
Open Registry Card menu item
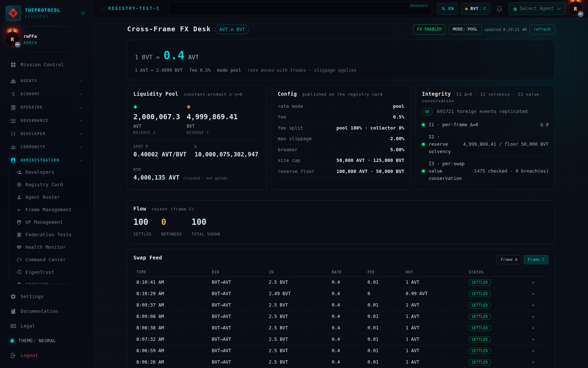(x=44, y=185)
